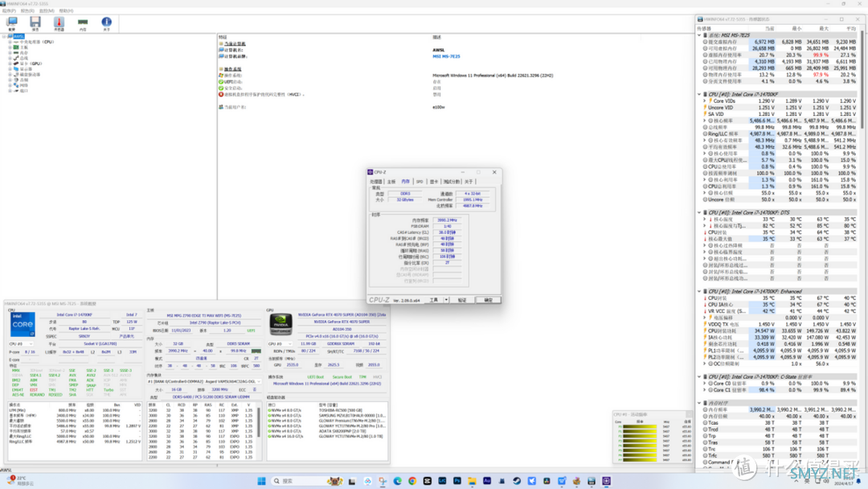This screenshot has height=489, width=868.
Task: Switch to CPU-Z 主板 tab
Action: coord(391,182)
